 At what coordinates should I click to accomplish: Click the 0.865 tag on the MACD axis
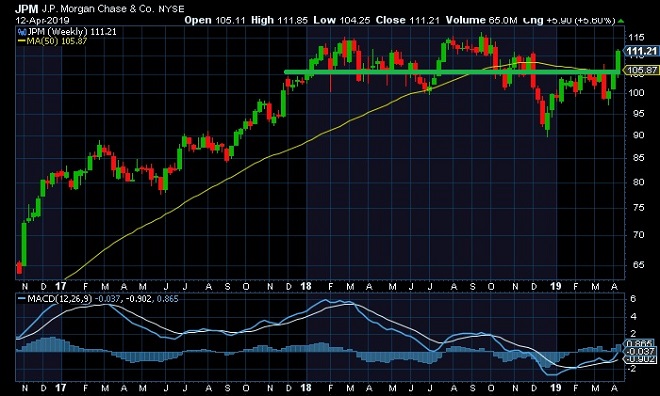640,343
